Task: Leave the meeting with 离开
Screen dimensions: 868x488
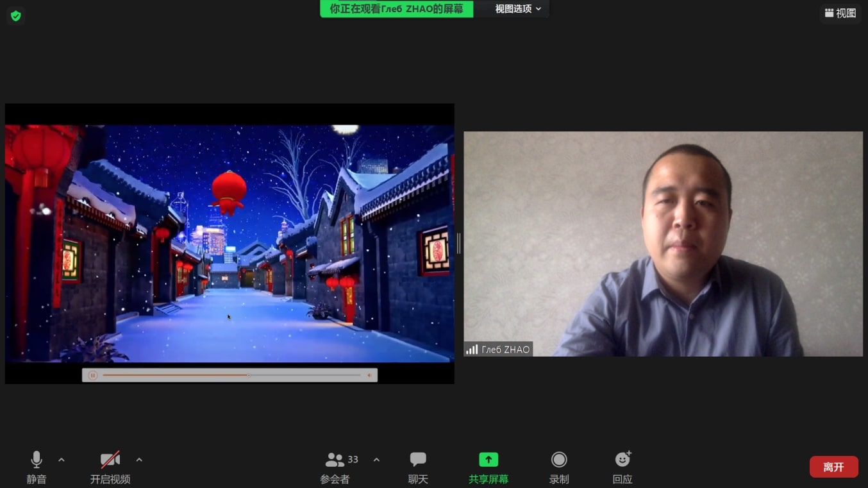Action: point(833,467)
